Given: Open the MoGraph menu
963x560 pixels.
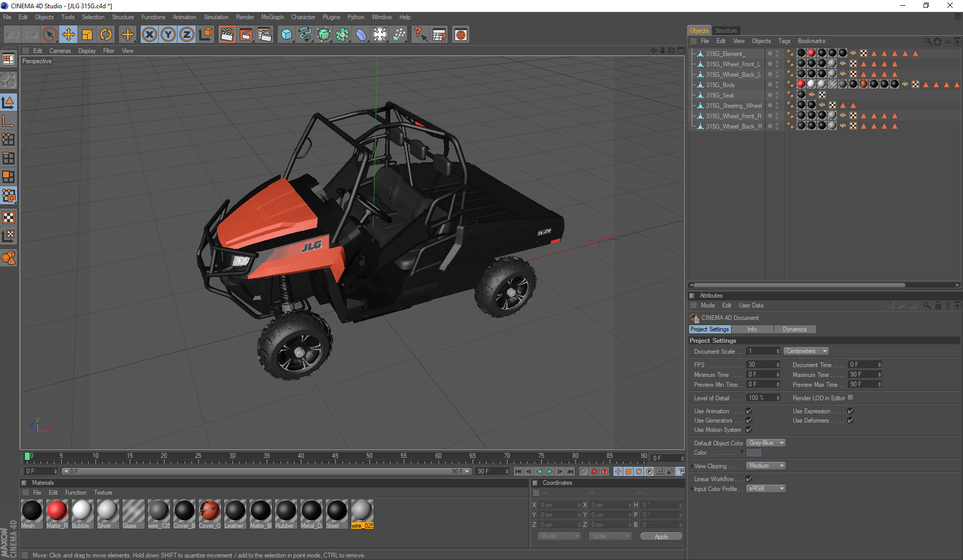Looking at the screenshot, I should (x=272, y=17).
